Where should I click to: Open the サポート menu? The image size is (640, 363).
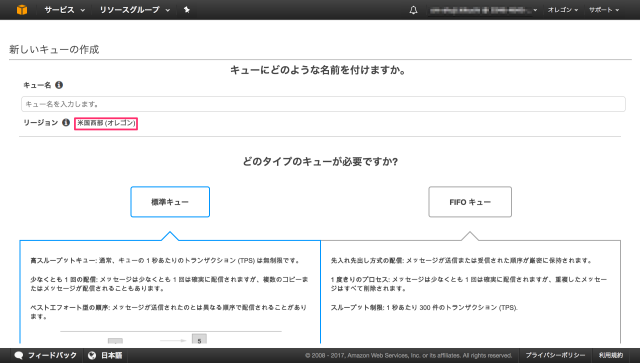[604, 10]
